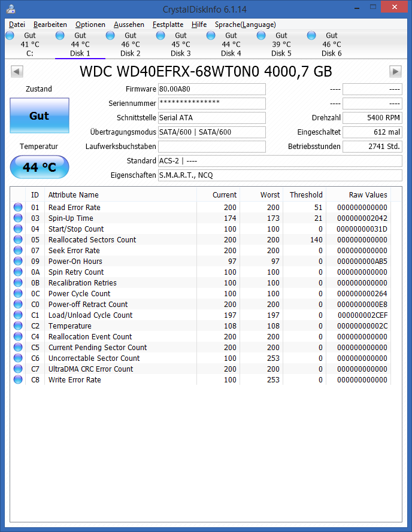
Task: Open the Aussehen menu
Action: pos(129,25)
